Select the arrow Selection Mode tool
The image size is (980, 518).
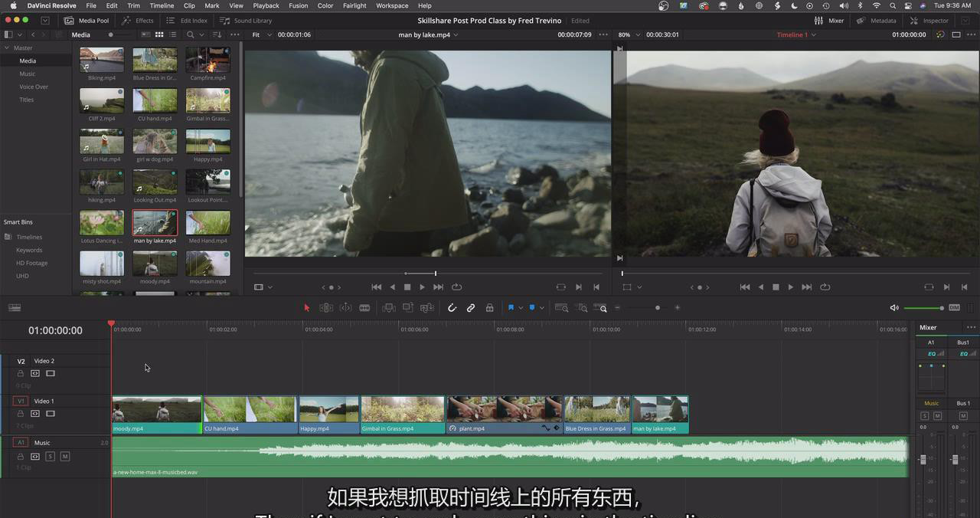[x=307, y=308]
